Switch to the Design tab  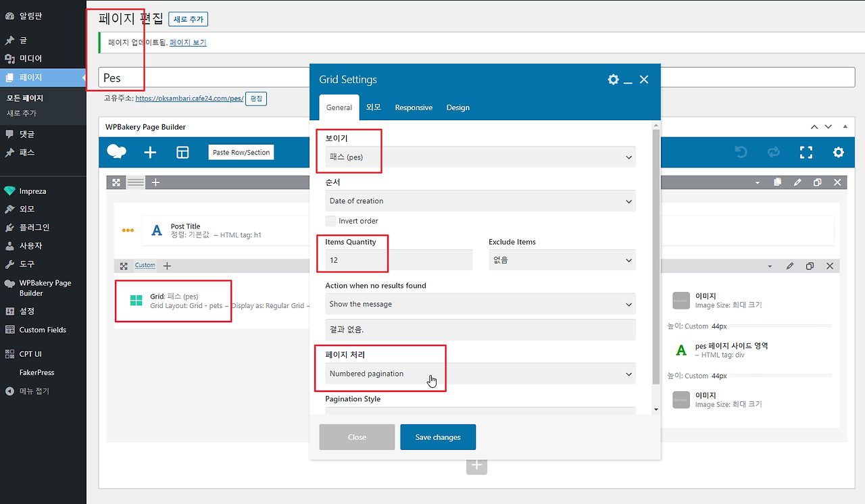[x=458, y=107]
